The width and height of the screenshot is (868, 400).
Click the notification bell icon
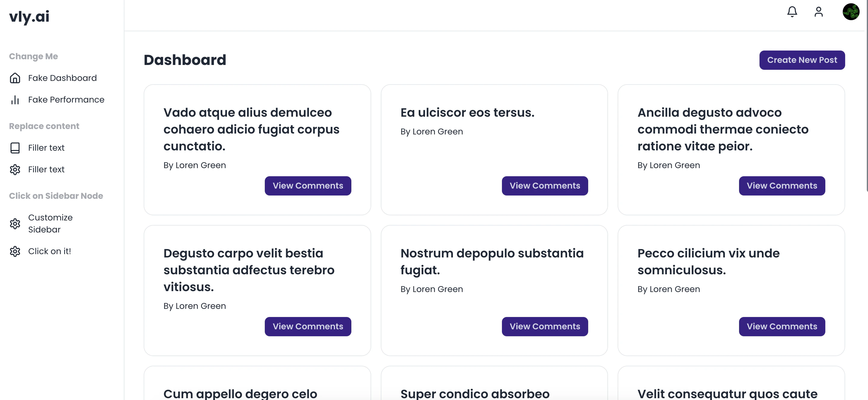(x=792, y=12)
